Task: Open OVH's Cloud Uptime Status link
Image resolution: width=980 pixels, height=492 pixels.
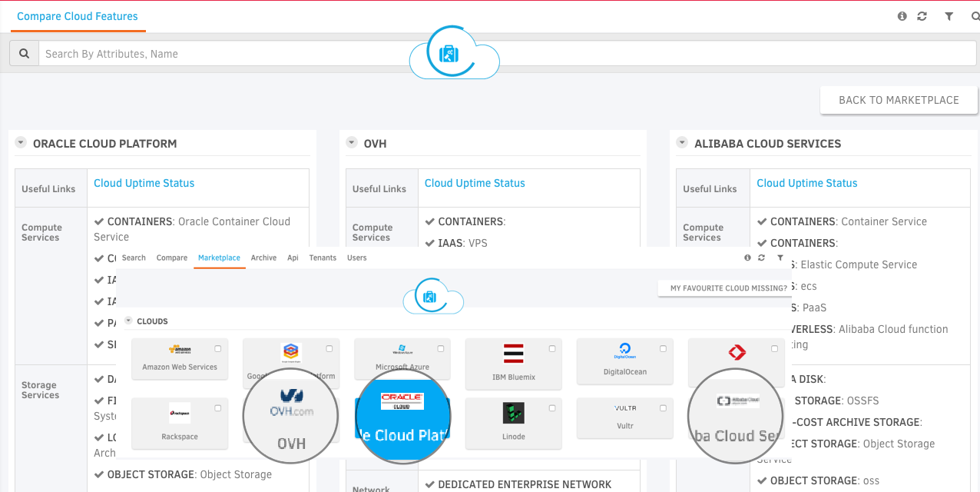Action: coord(475,183)
